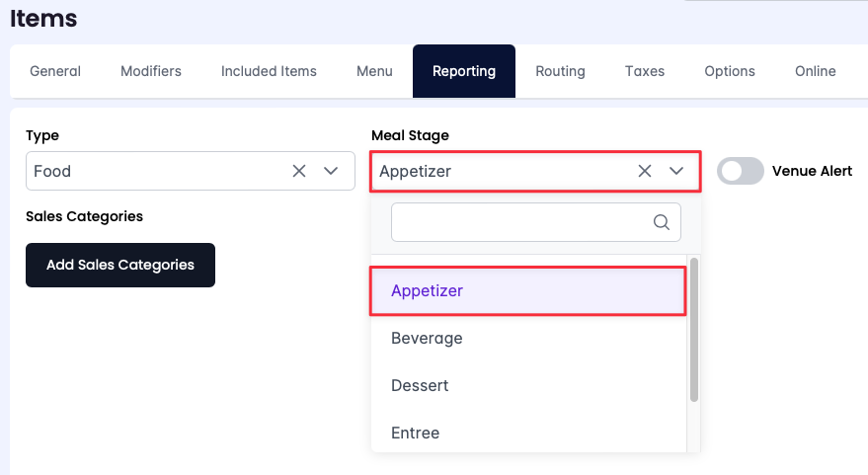Image resolution: width=868 pixels, height=475 pixels.
Task: Select the Reporting tab
Action: point(464,71)
